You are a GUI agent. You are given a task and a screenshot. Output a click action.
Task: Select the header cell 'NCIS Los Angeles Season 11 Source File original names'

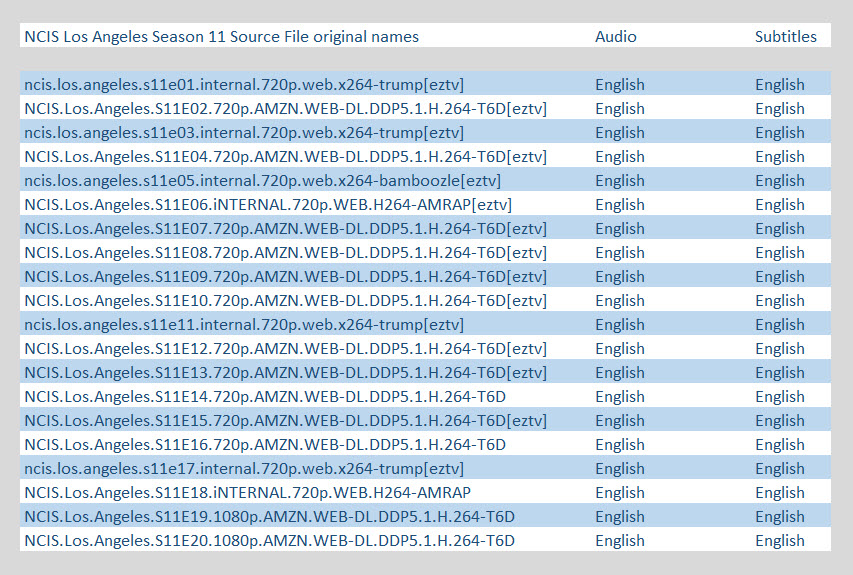pos(221,36)
